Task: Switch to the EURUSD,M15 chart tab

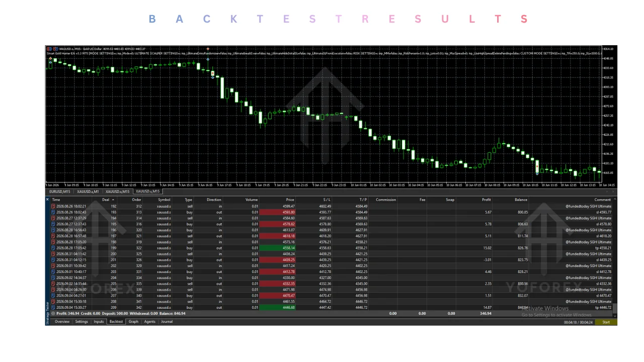Action: point(59,192)
